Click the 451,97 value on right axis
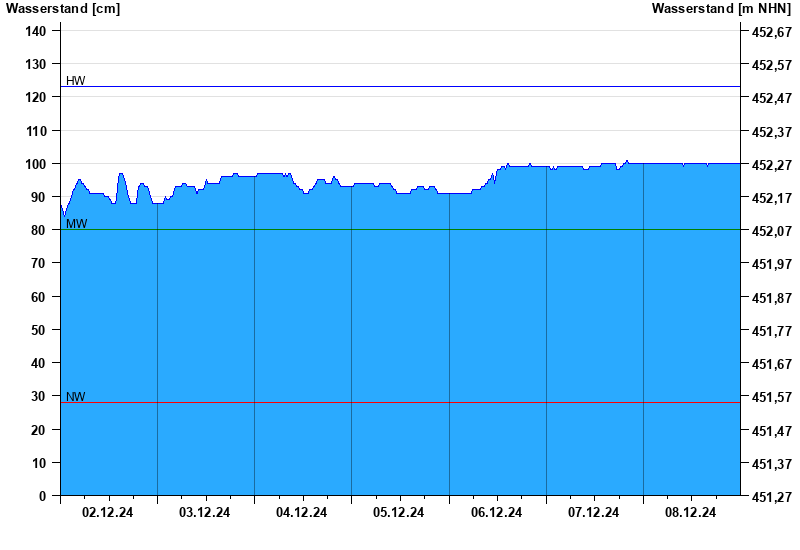Viewport: 800px width, 550px height. click(x=771, y=264)
